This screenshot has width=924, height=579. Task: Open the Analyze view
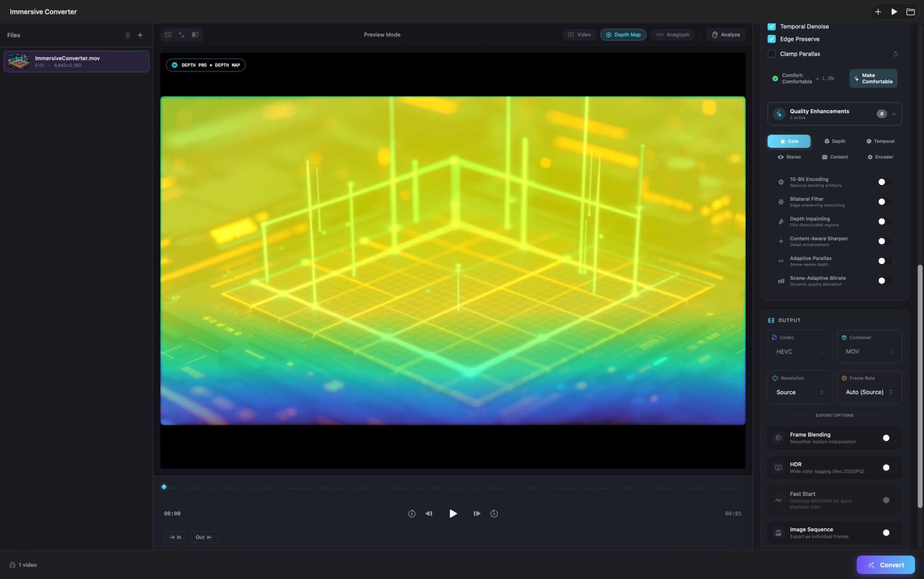(725, 34)
